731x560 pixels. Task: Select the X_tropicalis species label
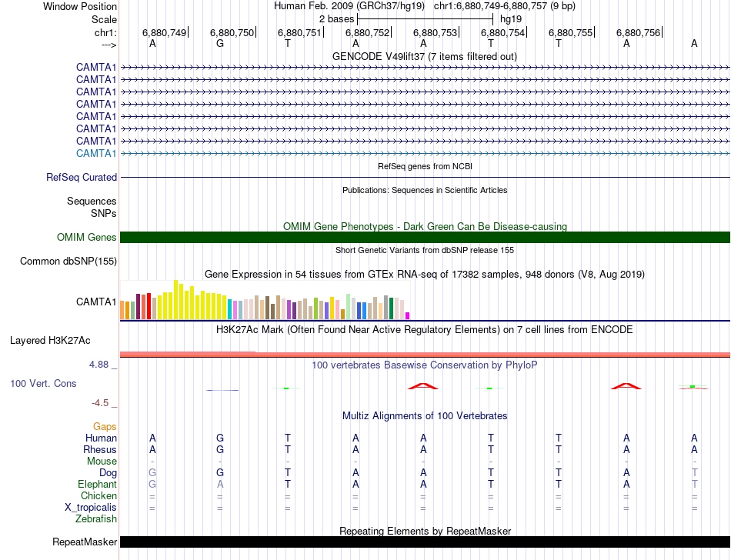coord(91,508)
